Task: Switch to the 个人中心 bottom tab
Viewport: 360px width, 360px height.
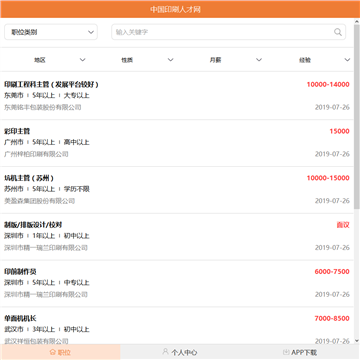Action: click(x=180, y=352)
